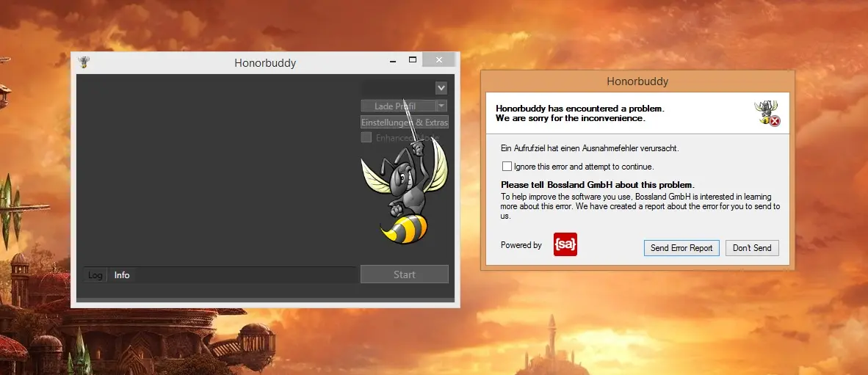Screen dimensions: 868x375
Task: Click the status field beside the Info tab
Action: point(245,275)
